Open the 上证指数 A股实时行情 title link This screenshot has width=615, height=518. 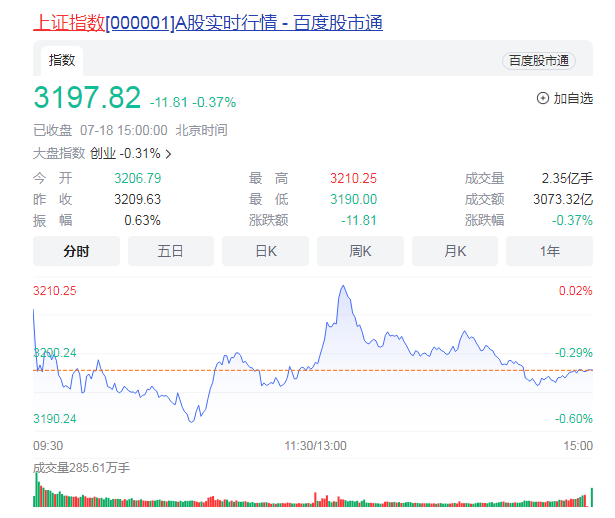(207, 22)
